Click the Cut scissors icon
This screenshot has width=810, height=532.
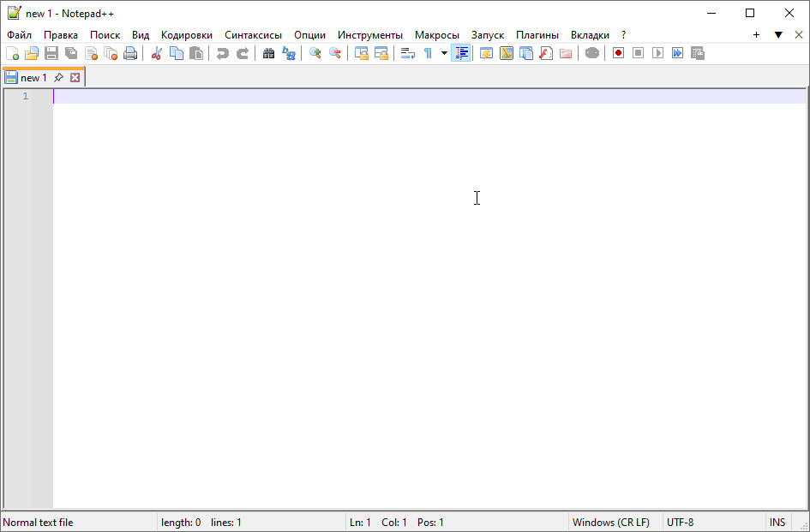coord(157,53)
